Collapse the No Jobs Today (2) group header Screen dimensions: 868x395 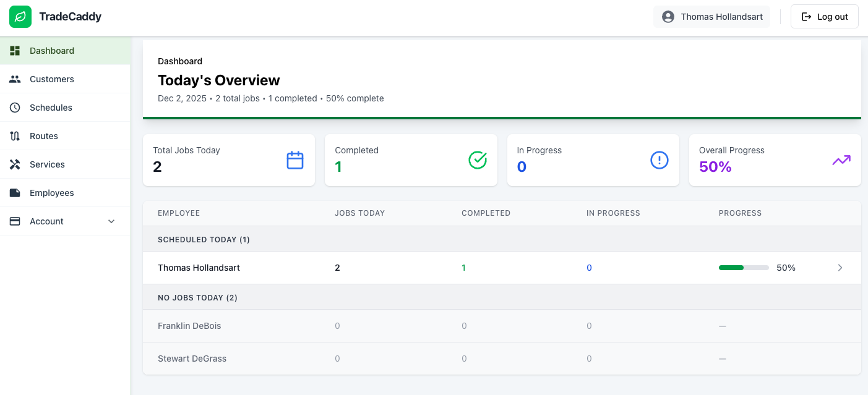[x=197, y=297]
